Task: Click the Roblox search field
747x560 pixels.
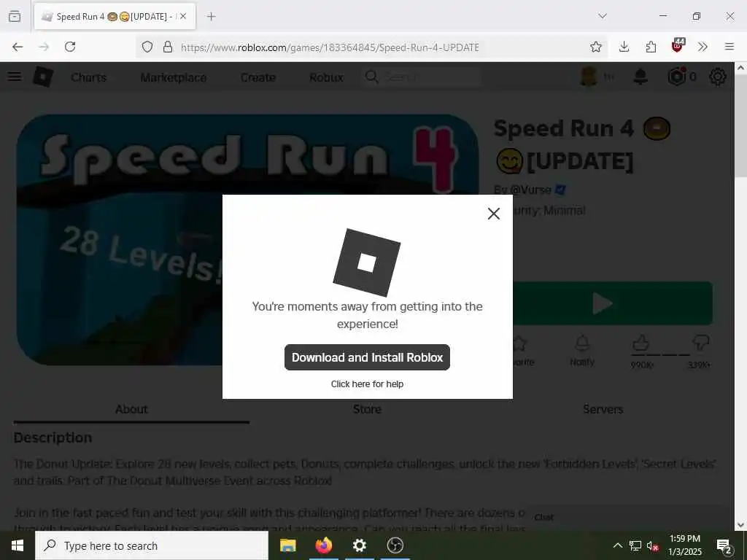Action: [x=422, y=77]
